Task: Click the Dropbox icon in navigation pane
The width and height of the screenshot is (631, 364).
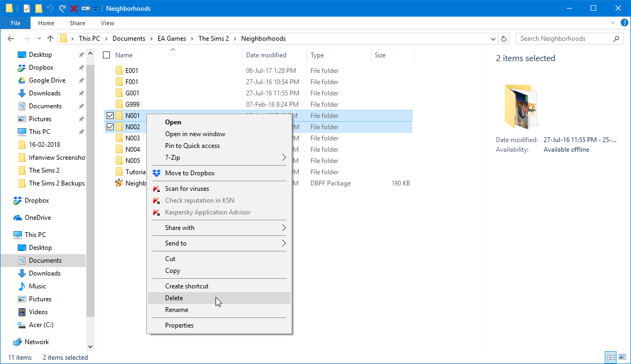Action: (17, 200)
